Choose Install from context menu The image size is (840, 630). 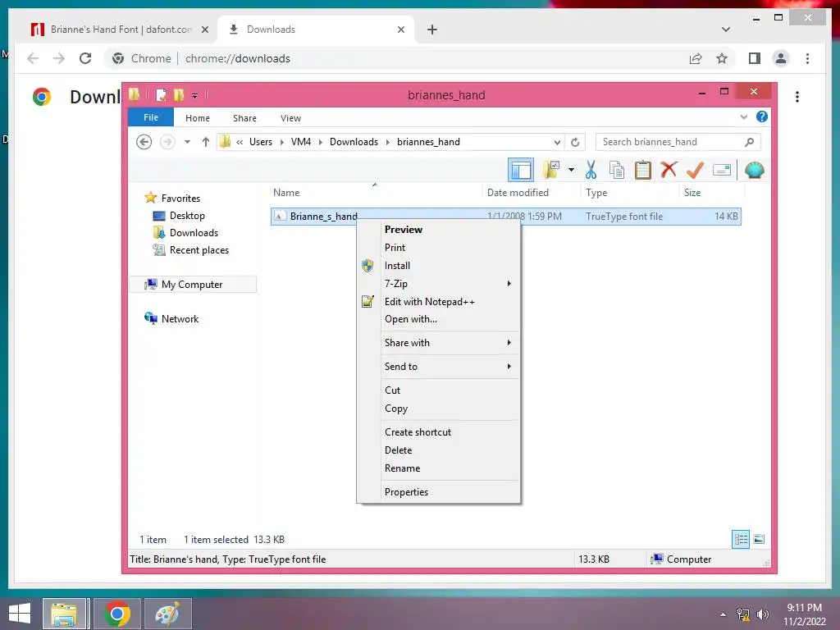coord(438,266)
